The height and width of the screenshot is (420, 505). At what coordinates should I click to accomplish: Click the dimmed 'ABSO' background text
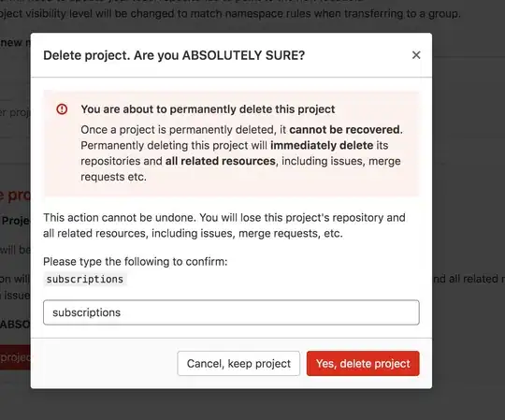(15, 324)
